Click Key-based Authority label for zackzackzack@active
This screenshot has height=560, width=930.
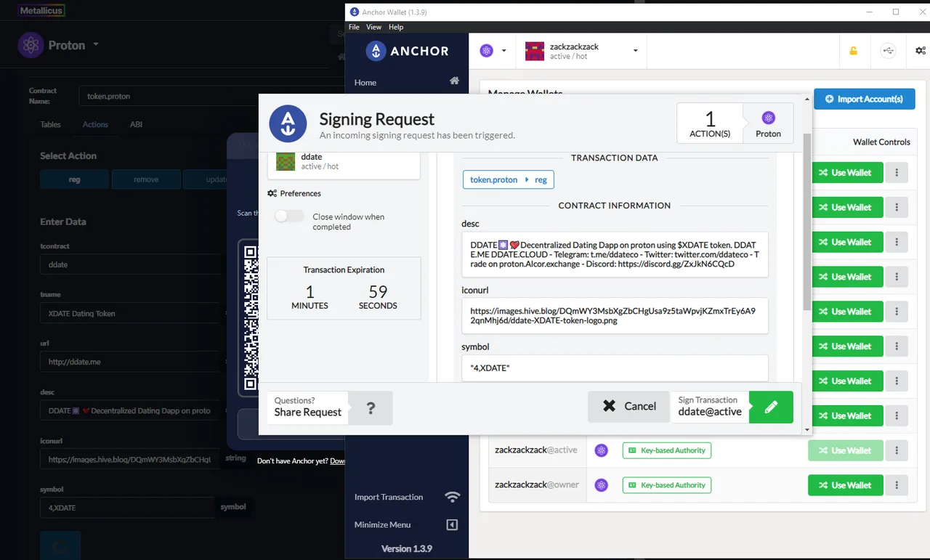667,450
